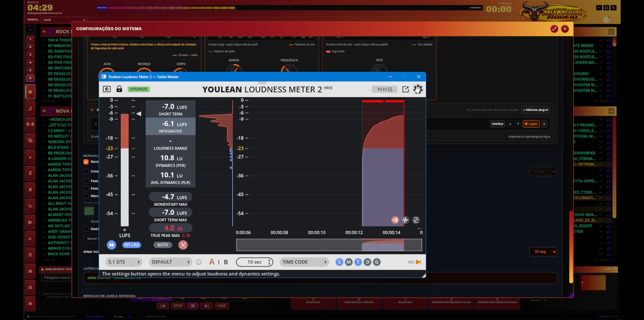This screenshot has width=644, height=320.
Task: Open the DEFAULT preset dropdown
Action: 170,262
